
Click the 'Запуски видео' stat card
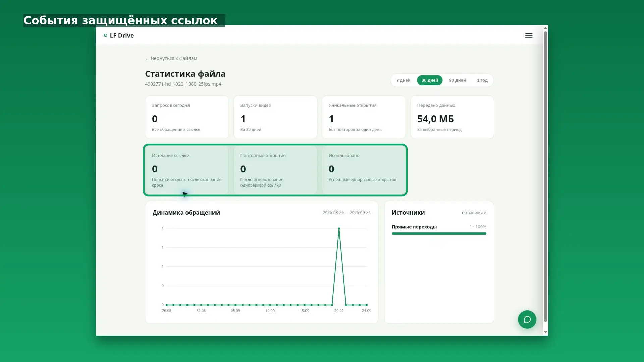[275, 117]
